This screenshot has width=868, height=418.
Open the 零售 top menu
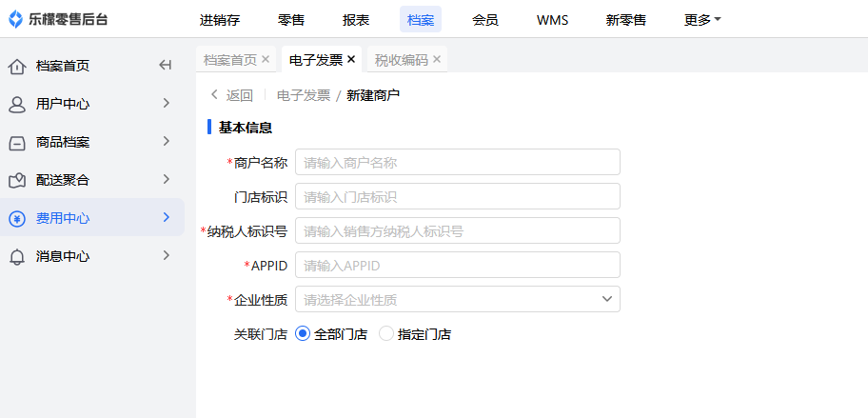291,21
